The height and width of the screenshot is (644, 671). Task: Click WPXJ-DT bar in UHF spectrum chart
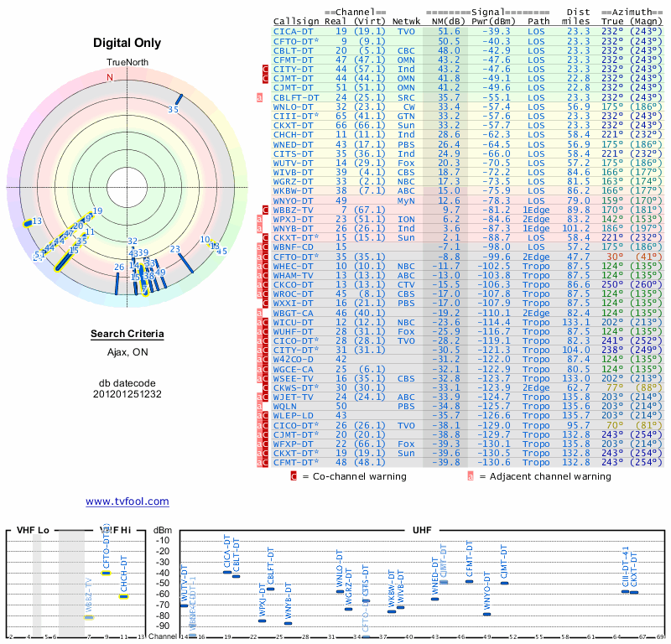click(x=262, y=621)
